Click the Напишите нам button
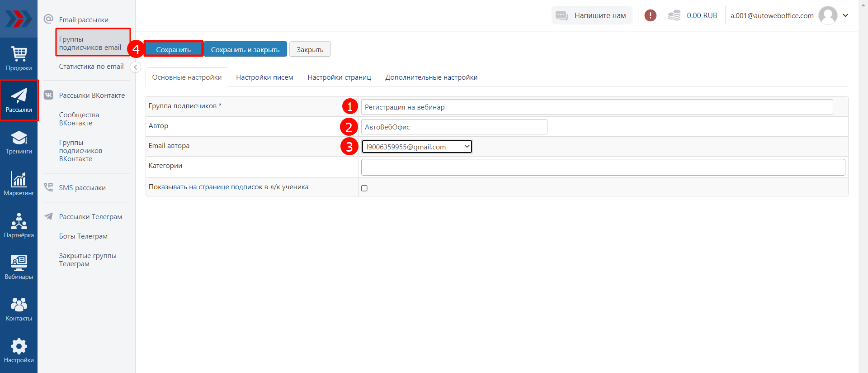The image size is (868, 373). point(592,15)
